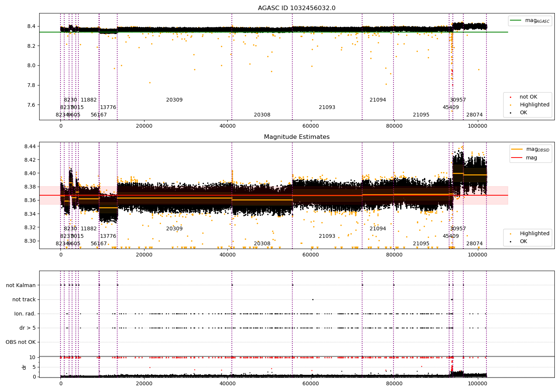Click the 'dr' axis label on bottom plot
The height and width of the screenshot is (392, 560).
[24, 367]
